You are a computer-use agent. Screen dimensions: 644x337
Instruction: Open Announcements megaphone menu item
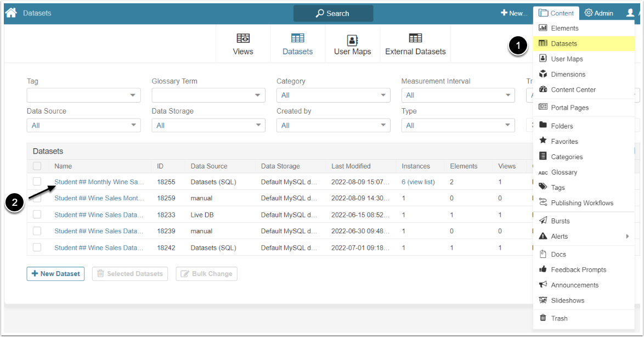coord(543,285)
